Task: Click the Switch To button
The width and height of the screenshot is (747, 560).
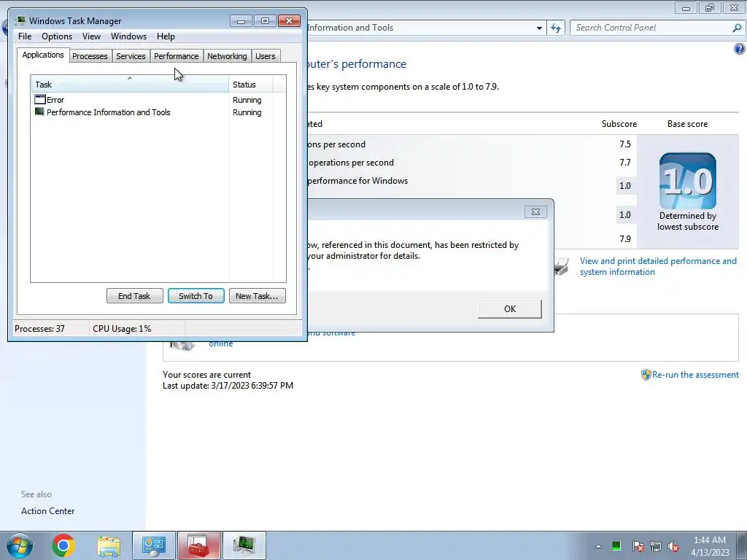Action: 196,296
